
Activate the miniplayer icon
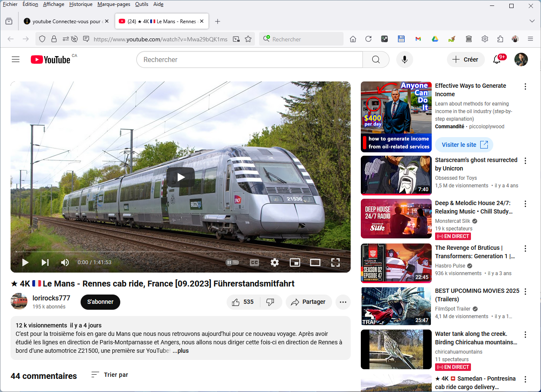pyautogui.click(x=295, y=262)
